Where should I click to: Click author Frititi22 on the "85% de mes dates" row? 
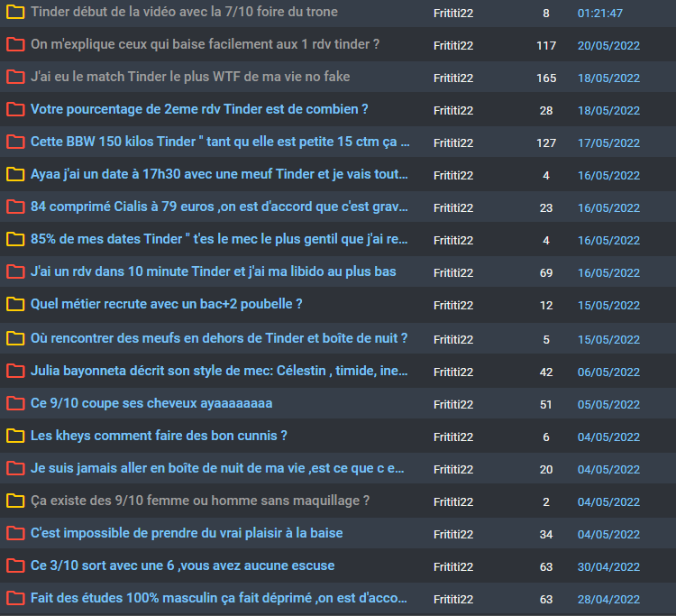(x=453, y=241)
